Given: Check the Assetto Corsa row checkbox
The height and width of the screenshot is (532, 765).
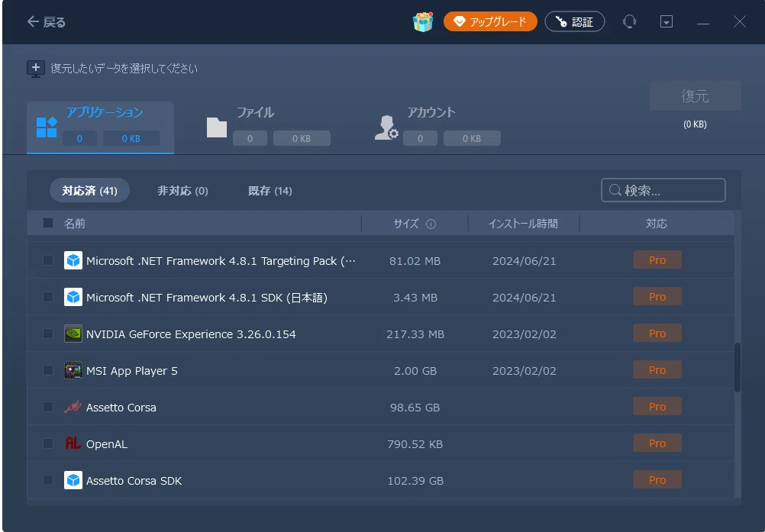Looking at the screenshot, I should click(x=48, y=407).
